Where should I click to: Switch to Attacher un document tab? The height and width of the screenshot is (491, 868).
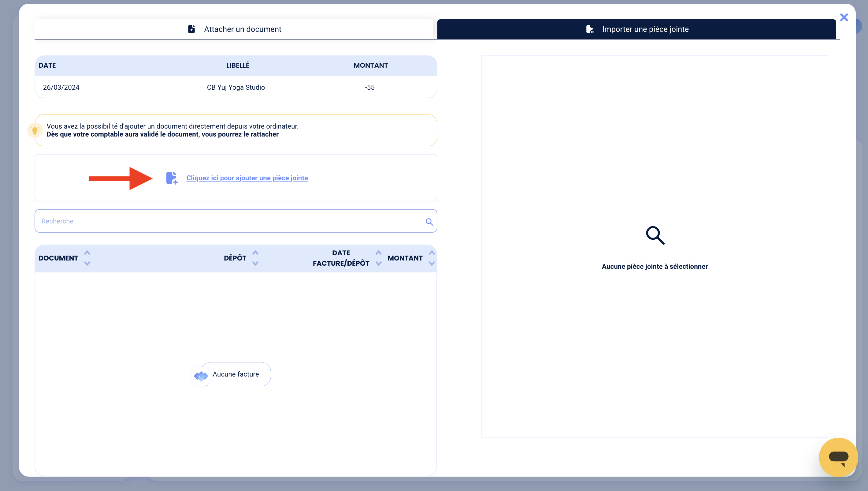[234, 29]
